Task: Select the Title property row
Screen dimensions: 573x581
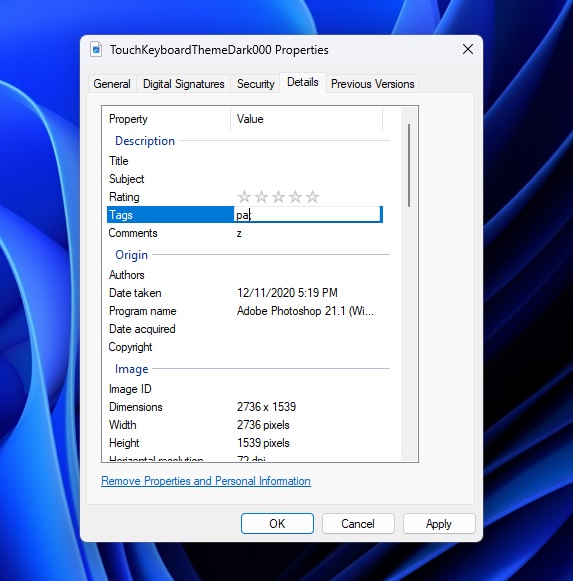Action: point(245,161)
